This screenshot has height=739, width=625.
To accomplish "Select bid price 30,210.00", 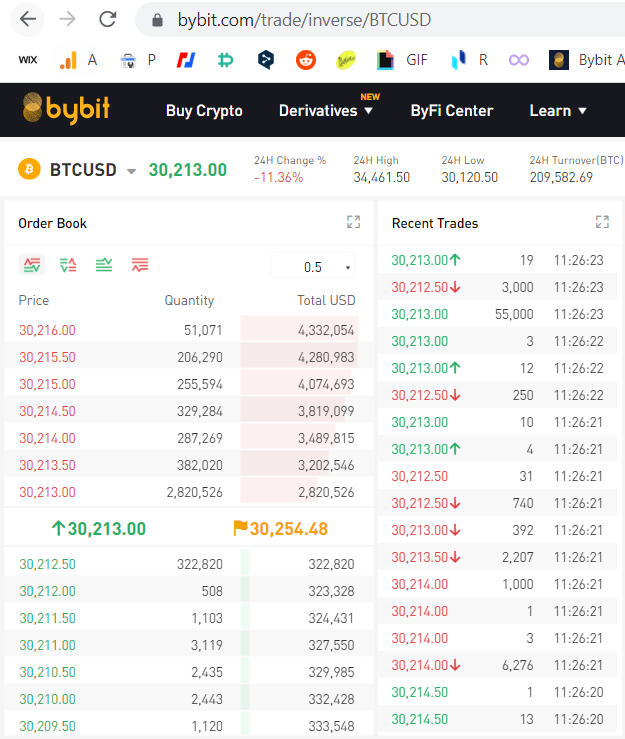I will pyautogui.click(x=47, y=699).
